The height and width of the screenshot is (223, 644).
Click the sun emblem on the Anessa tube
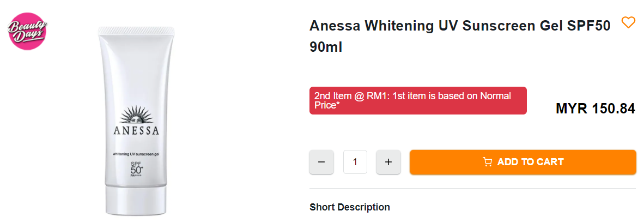136,115
